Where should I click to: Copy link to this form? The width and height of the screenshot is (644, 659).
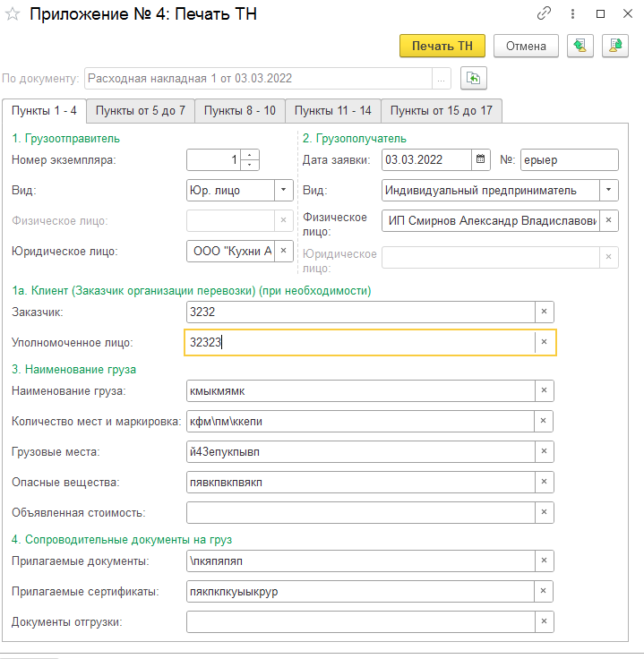click(544, 13)
